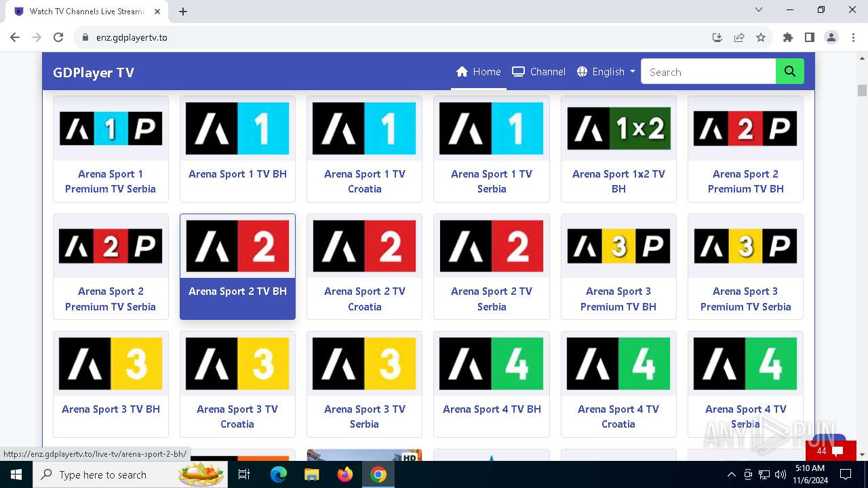The height and width of the screenshot is (488, 868).
Task: Focus the site Search input field
Action: (x=709, y=72)
